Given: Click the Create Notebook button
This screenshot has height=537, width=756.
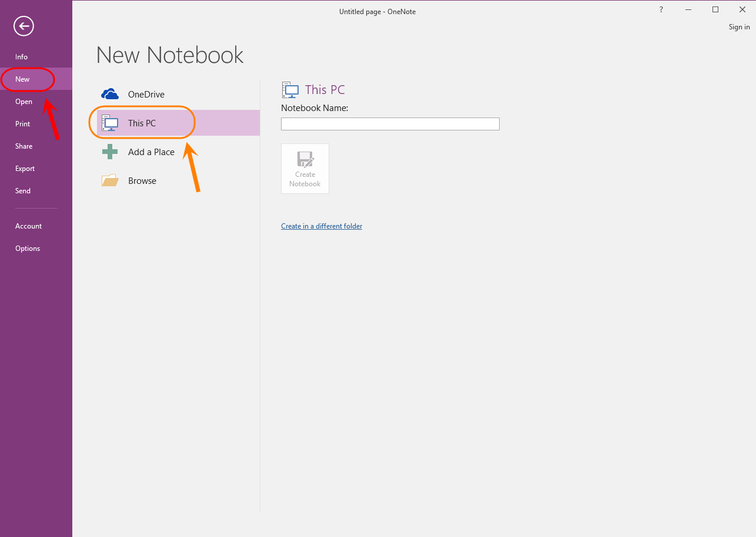Looking at the screenshot, I should coord(305,169).
